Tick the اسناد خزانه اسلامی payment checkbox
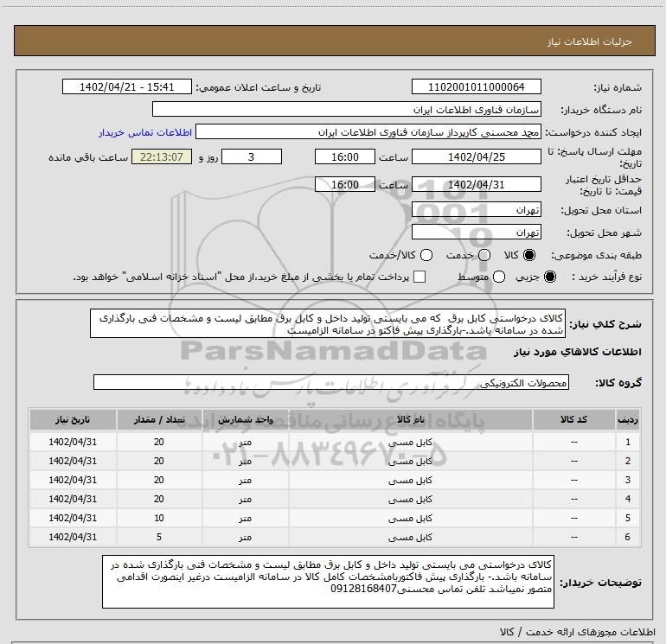Viewport: 666px width, 644px height. click(x=419, y=277)
